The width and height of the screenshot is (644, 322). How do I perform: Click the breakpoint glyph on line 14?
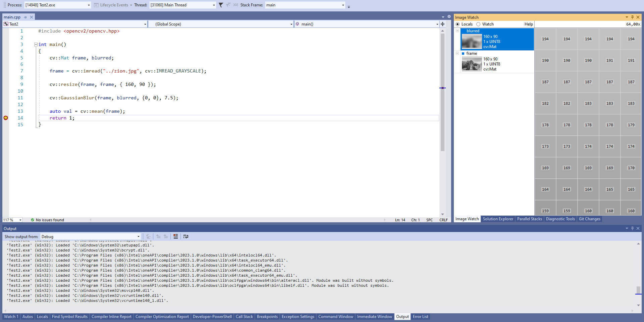click(x=5, y=118)
